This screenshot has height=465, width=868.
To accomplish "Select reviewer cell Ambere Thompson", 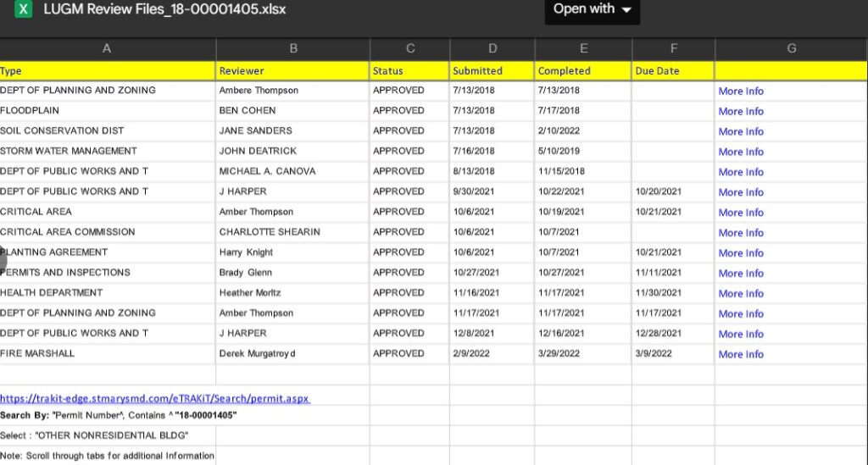I will click(x=292, y=90).
